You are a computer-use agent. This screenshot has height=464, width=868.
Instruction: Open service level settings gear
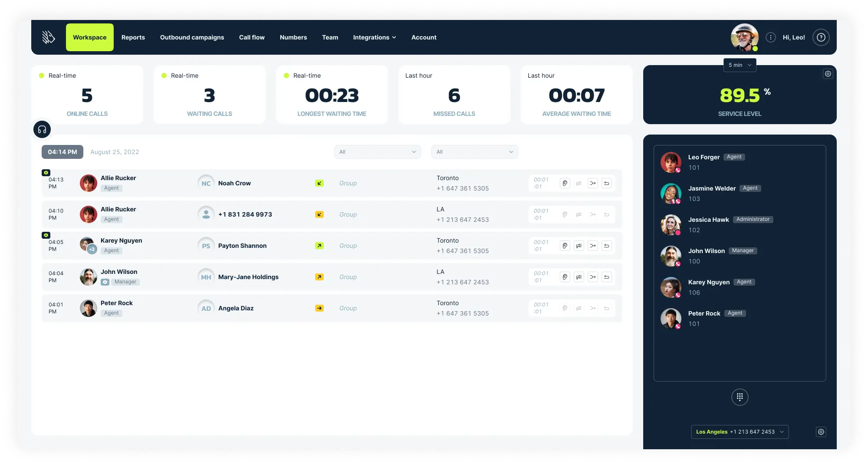pyautogui.click(x=828, y=74)
